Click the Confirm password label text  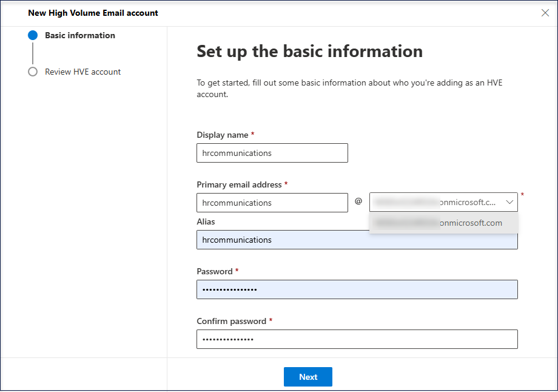(231, 321)
